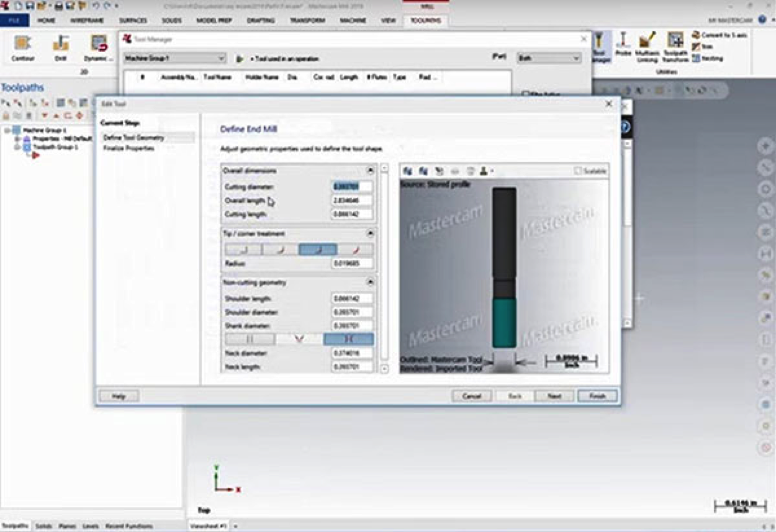Click the Radius input field
This screenshot has width=776, height=532.
[x=353, y=263]
